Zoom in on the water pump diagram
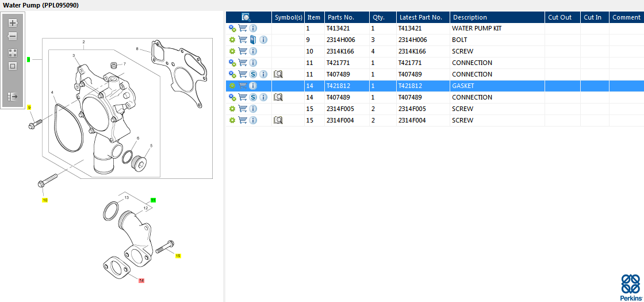The image size is (644, 302). 13,23
